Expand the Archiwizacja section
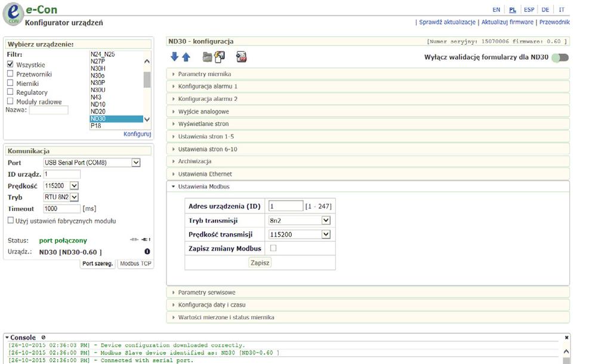The image size is (611, 364). [x=368, y=161]
